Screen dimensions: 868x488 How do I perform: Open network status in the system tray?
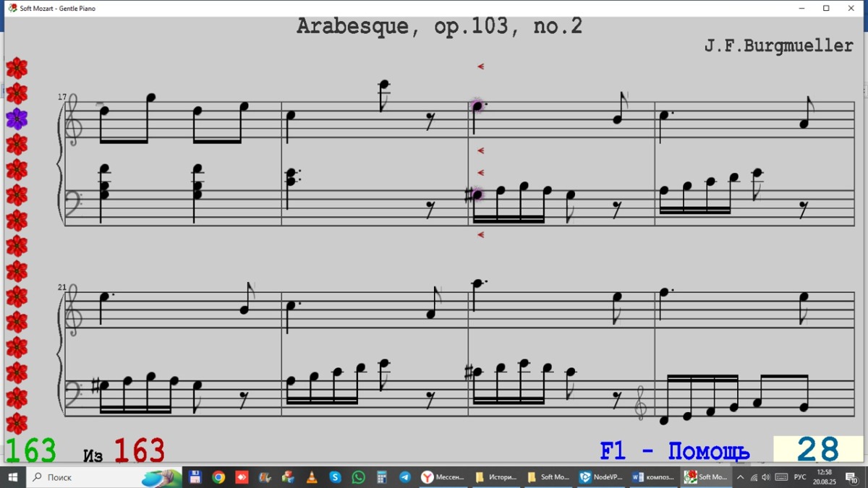click(754, 477)
